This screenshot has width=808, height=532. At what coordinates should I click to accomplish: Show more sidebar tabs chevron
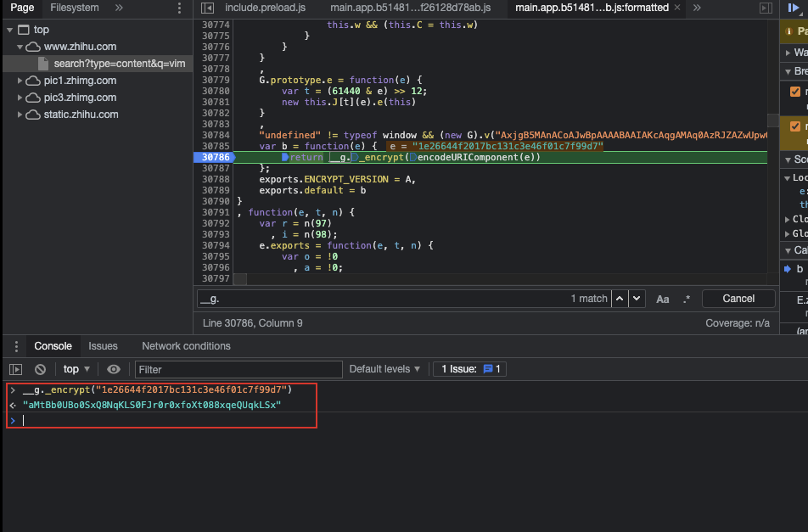click(x=119, y=8)
